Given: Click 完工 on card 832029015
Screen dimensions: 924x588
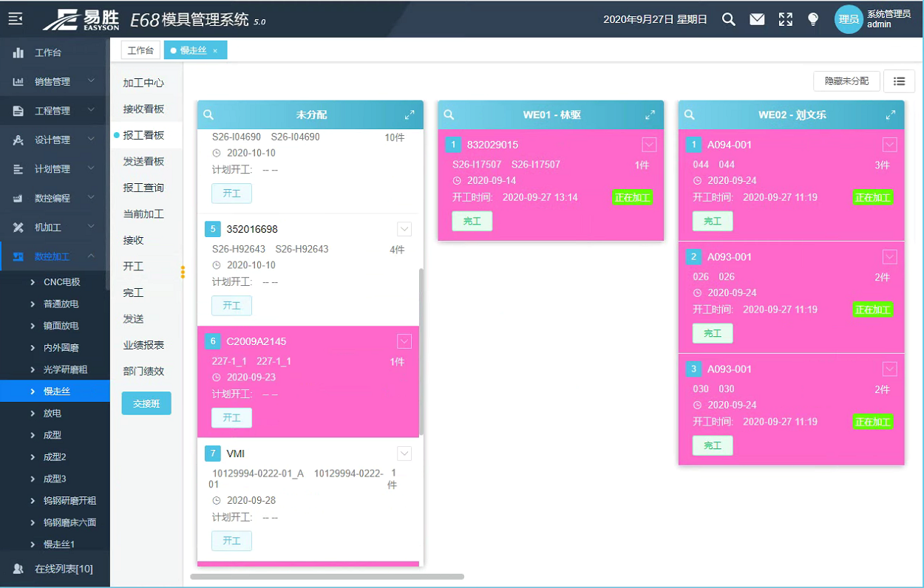Looking at the screenshot, I should (472, 222).
